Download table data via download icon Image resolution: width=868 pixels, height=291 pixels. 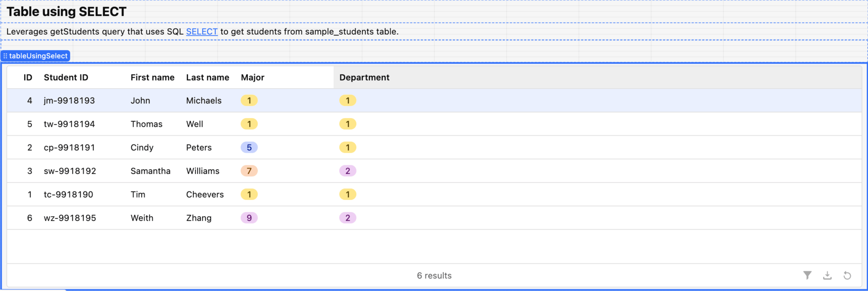pyautogui.click(x=827, y=275)
